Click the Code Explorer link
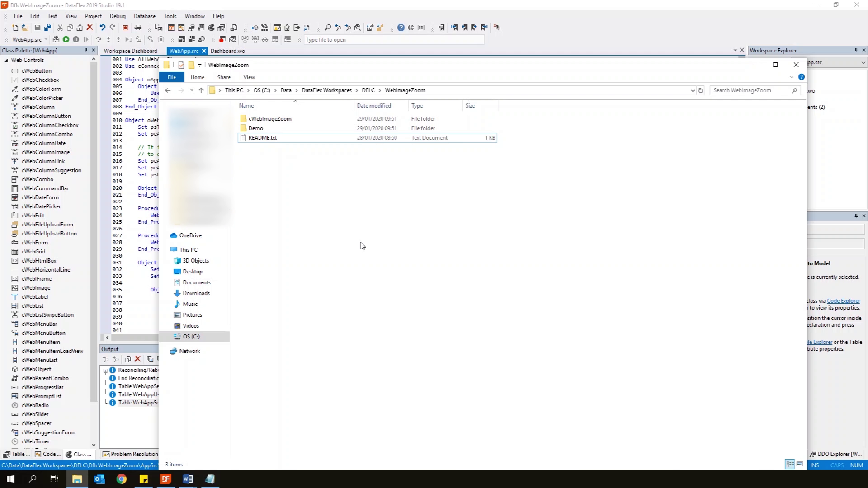The width and height of the screenshot is (868, 488). pyautogui.click(x=843, y=301)
